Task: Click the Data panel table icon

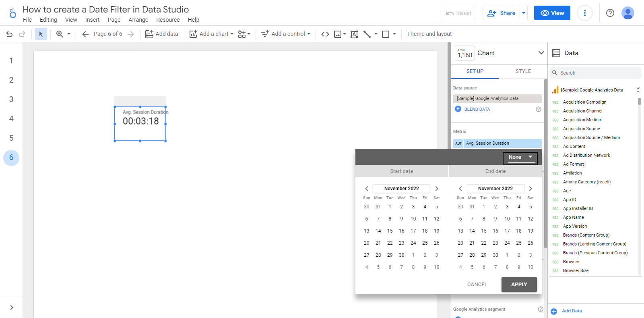Action: [556, 53]
